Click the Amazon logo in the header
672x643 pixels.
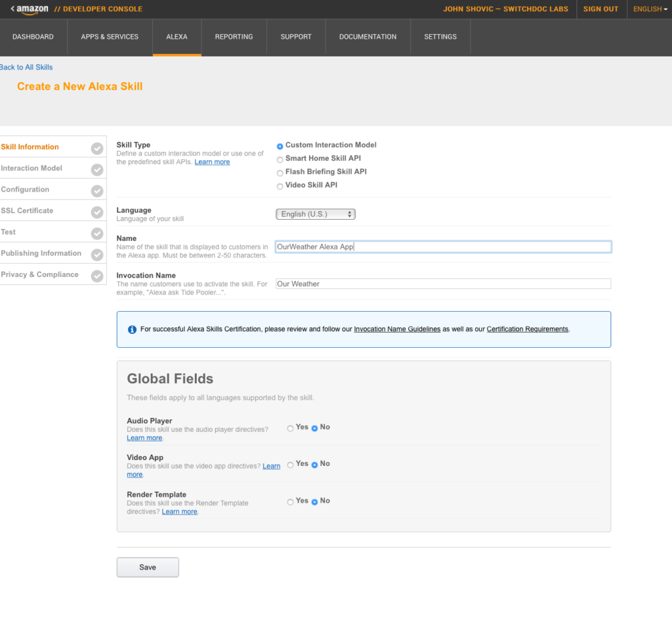pos(32,9)
